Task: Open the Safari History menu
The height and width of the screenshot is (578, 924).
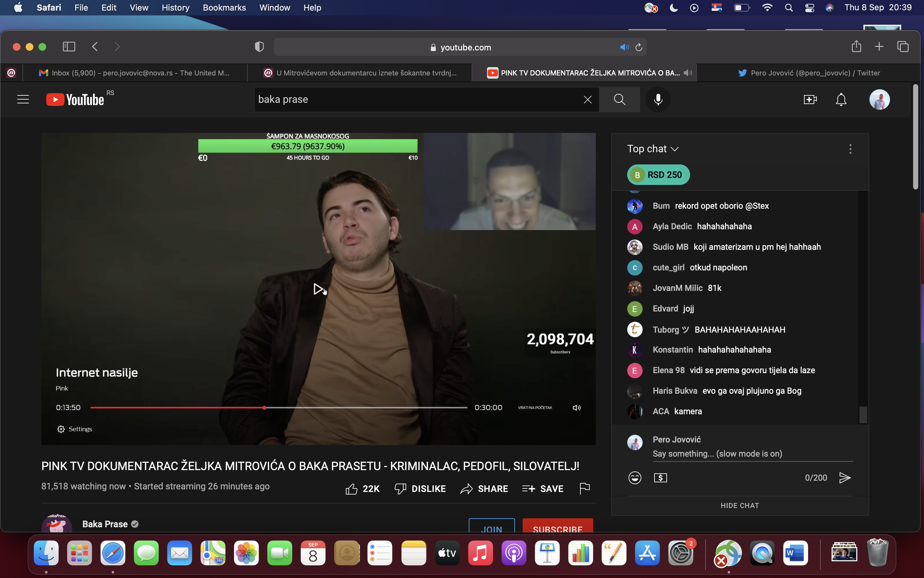Action: [x=175, y=8]
